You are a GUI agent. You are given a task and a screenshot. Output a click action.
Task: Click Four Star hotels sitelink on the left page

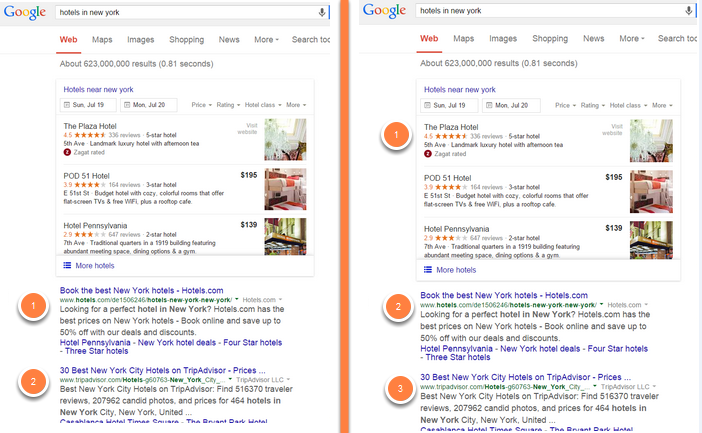(253, 343)
